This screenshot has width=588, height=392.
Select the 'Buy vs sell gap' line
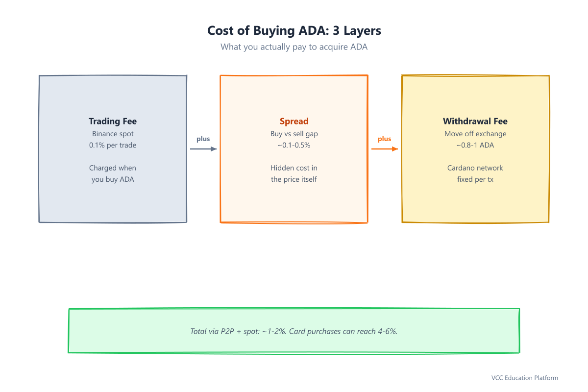(294, 134)
